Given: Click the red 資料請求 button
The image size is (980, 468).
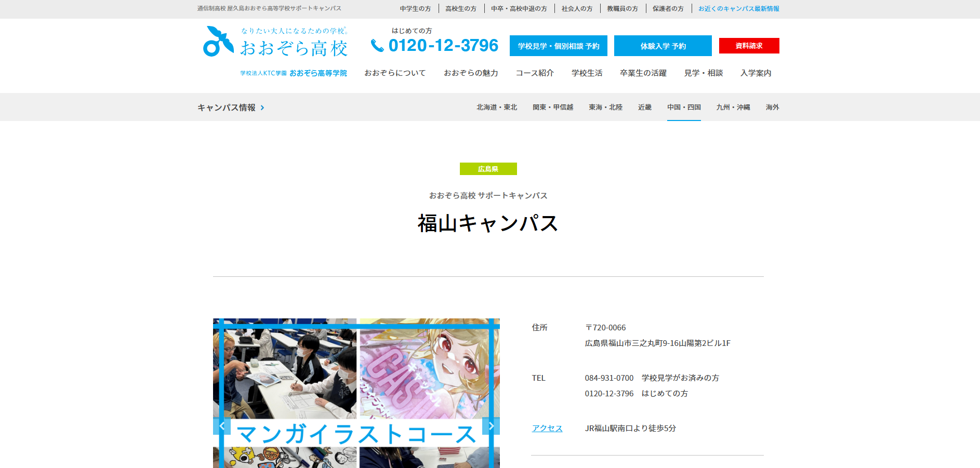Looking at the screenshot, I should [749, 46].
